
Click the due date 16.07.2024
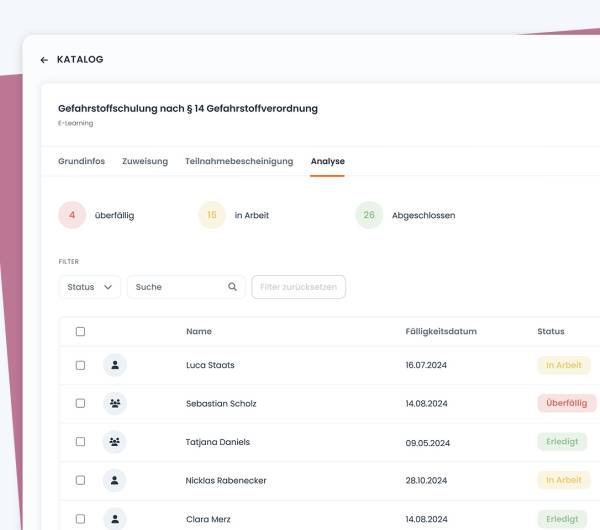[426, 365]
